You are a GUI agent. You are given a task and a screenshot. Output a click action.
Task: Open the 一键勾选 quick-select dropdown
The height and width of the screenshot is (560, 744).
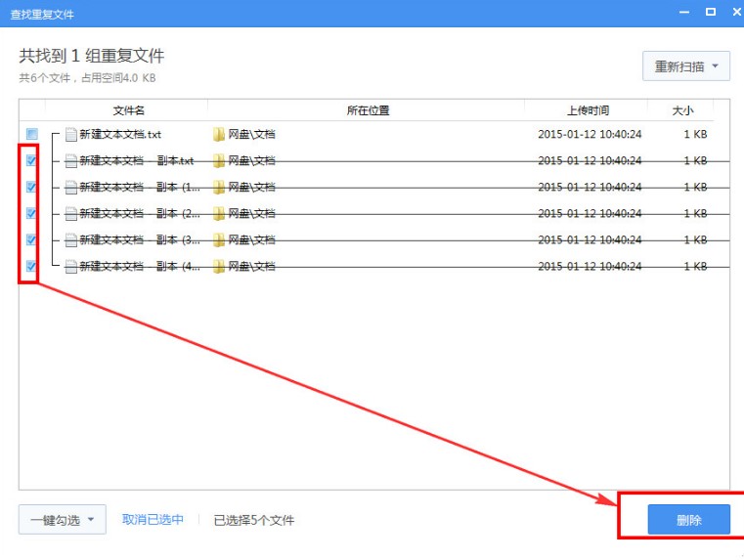63,520
